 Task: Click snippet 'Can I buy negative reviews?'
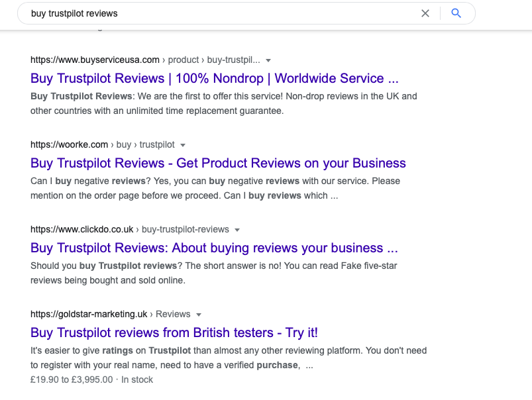(91, 181)
